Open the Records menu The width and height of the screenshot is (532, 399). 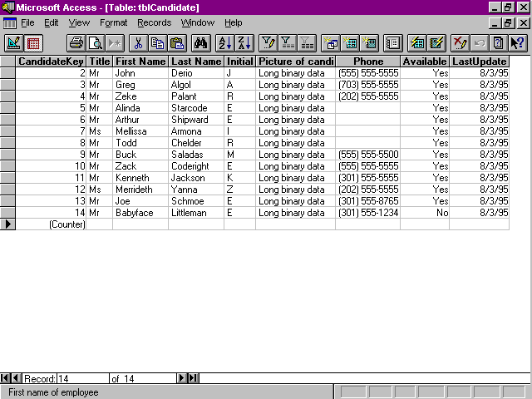click(155, 22)
